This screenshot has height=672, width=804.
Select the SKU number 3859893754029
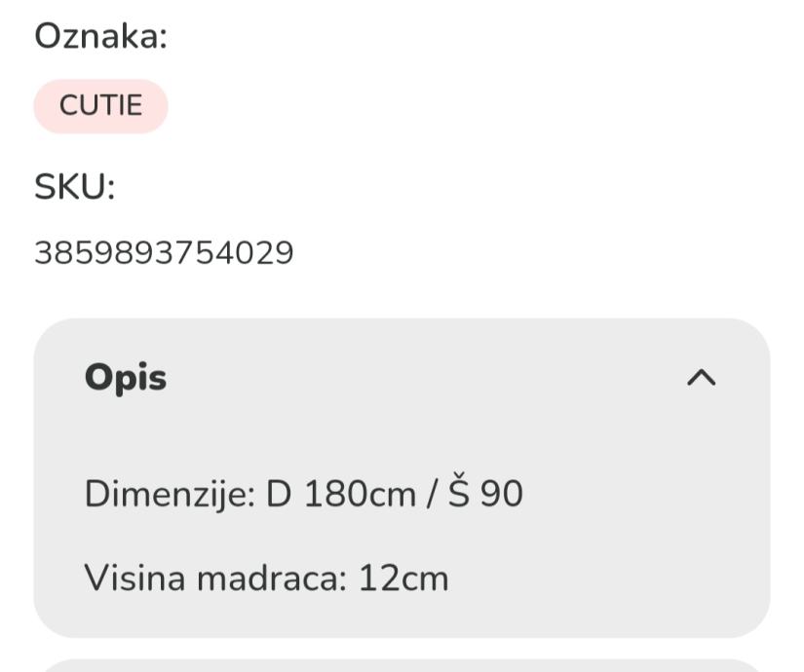coord(164,253)
